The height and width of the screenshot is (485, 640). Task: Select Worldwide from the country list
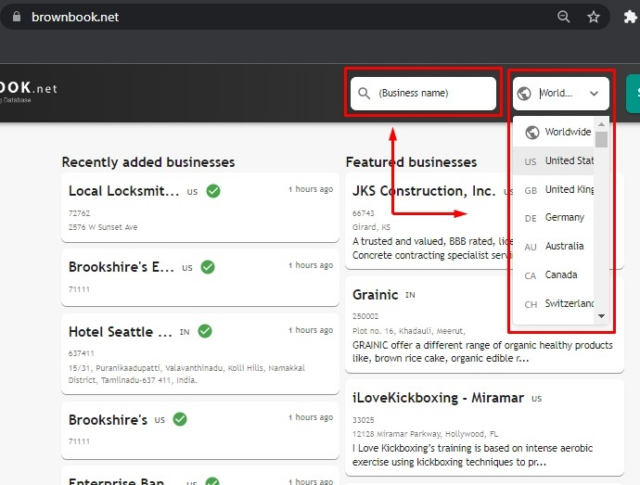(x=567, y=132)
